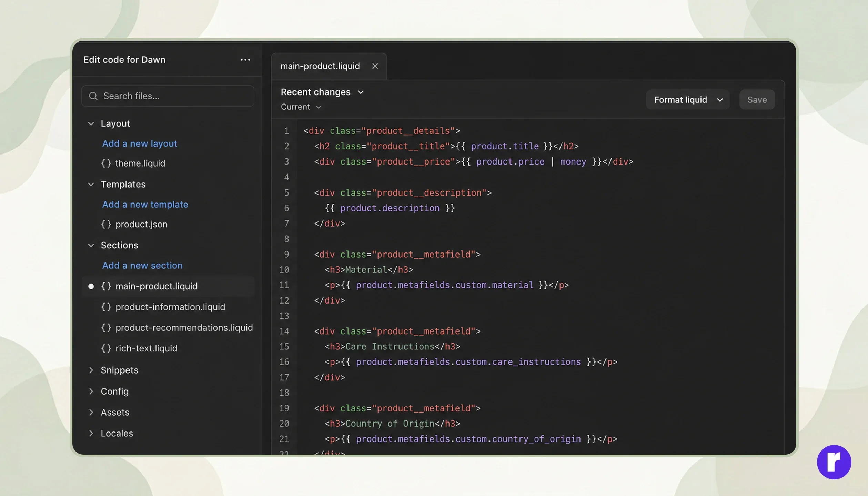Expand the Config folder

pyautogui.click(x=91, y=391)
